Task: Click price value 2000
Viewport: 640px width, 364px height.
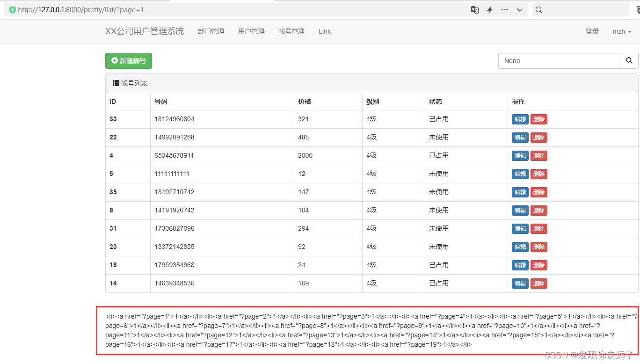Action: click(305, 155)
